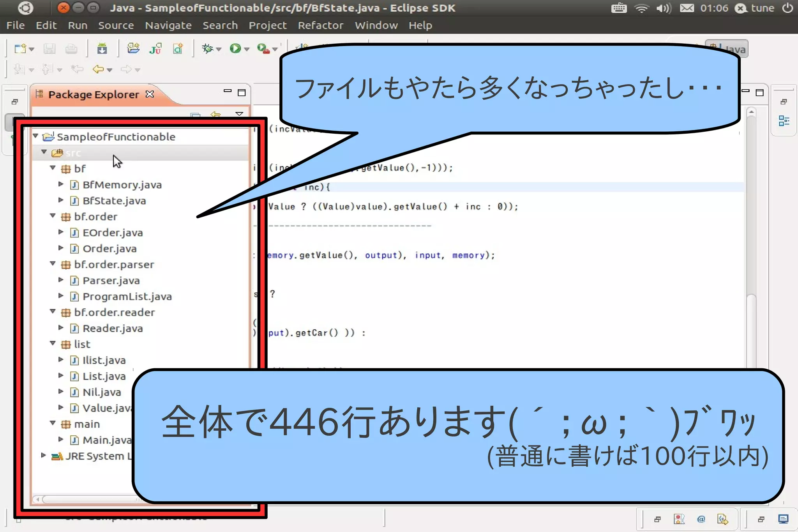Open the New file dropdown arrow
The height and width of the screenshot is (532, 798).
tap(32, 49)
